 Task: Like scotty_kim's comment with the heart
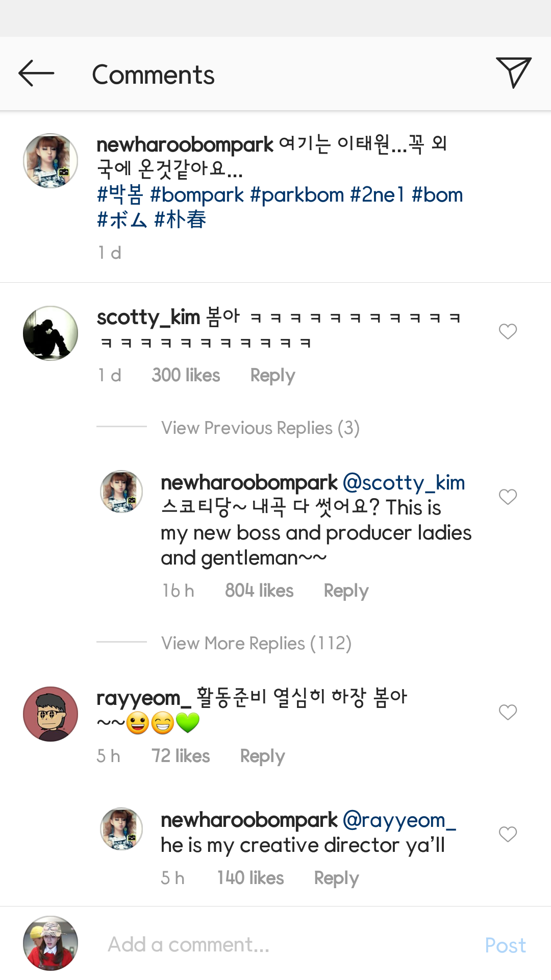tap(508, 332)
